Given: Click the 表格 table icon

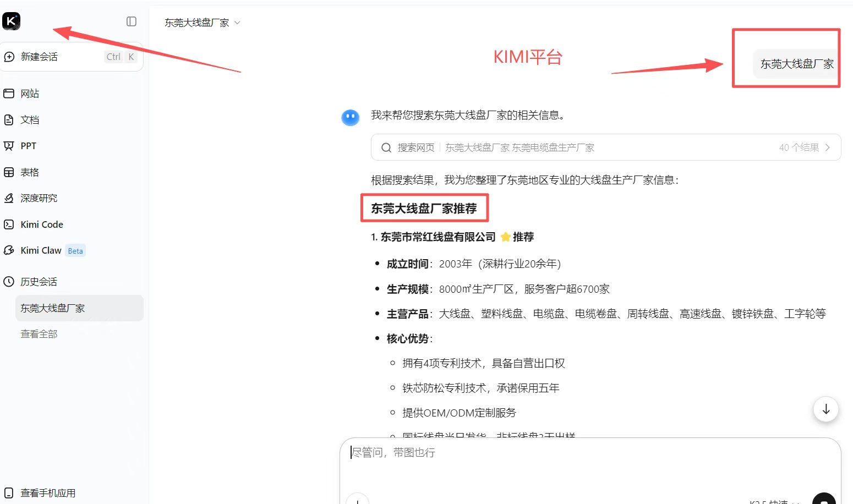Looking at the screenshot, I should tap(9, 172).
